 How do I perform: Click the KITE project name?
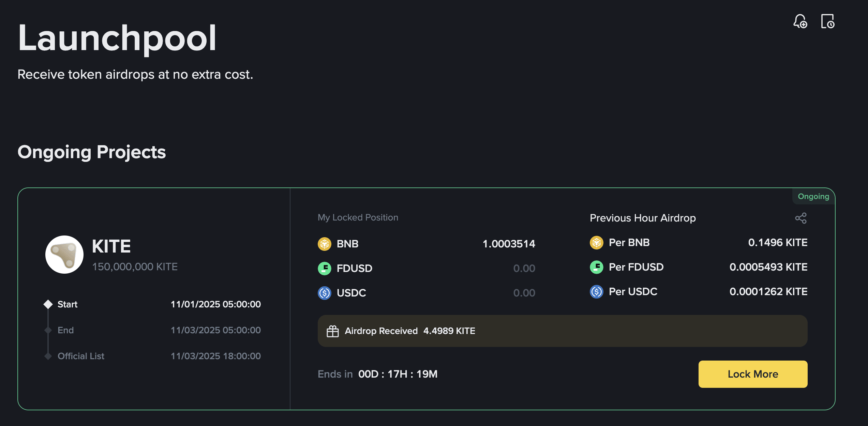(x=111, y=246)
